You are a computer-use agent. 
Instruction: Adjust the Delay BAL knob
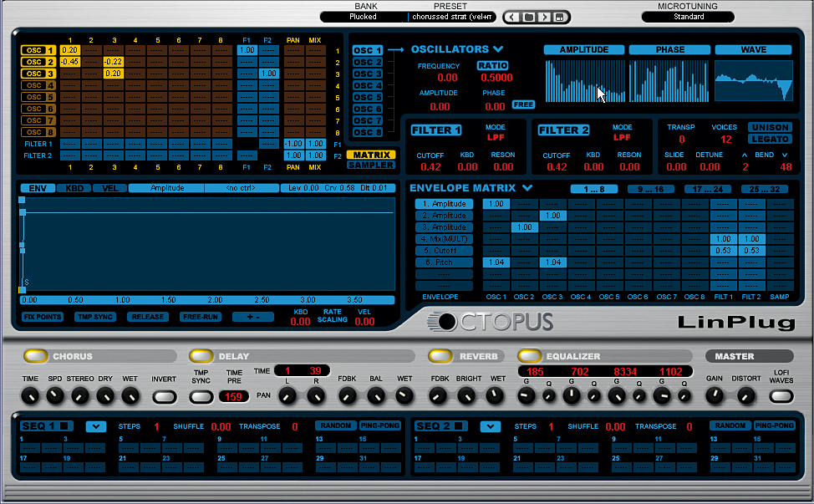pyautogui.click(x=376, y=396)
